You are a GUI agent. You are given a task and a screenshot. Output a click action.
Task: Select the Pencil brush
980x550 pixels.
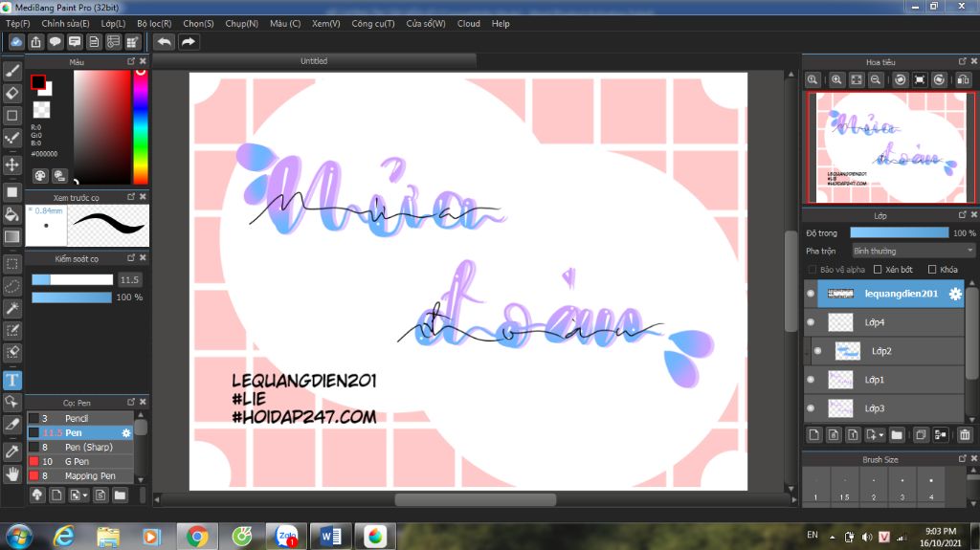(x=80, y=418)
